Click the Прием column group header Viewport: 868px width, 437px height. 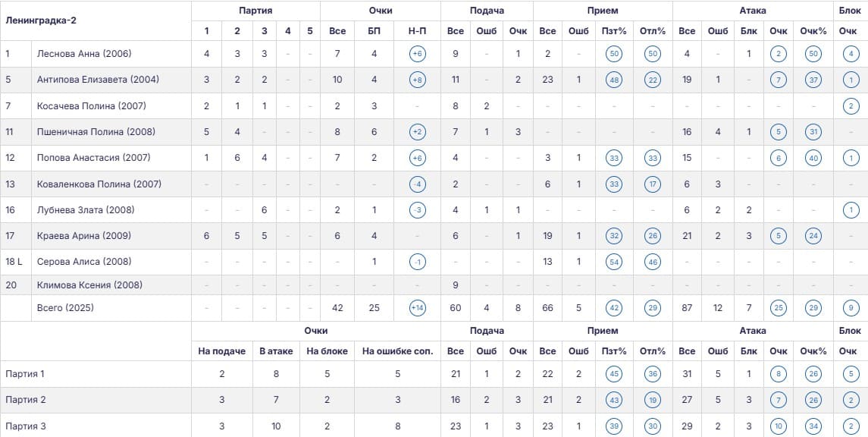[603, 11]
